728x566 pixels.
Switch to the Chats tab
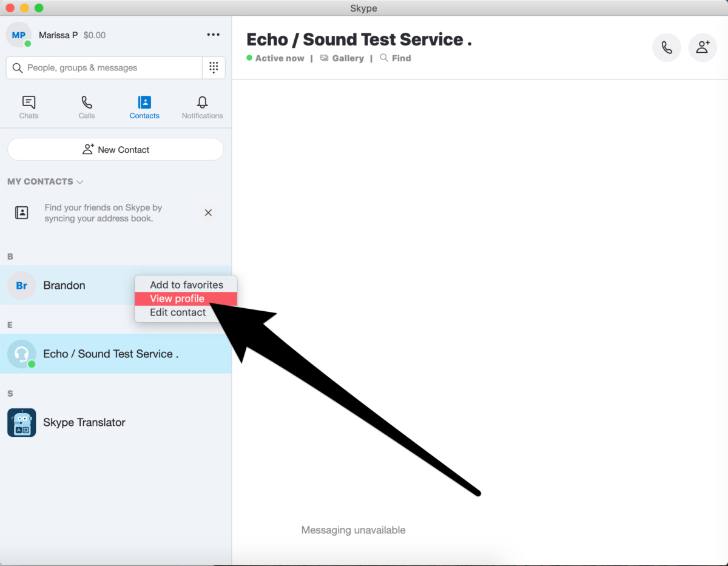29,107
